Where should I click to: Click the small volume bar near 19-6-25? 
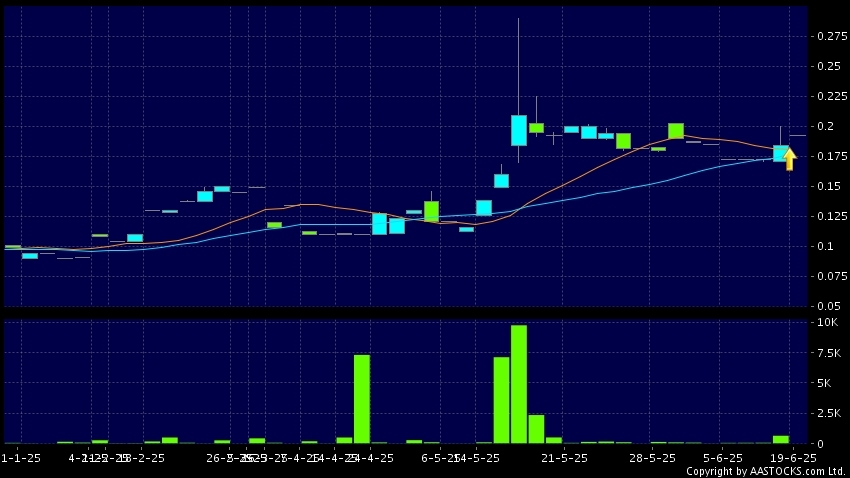[781, 440]
